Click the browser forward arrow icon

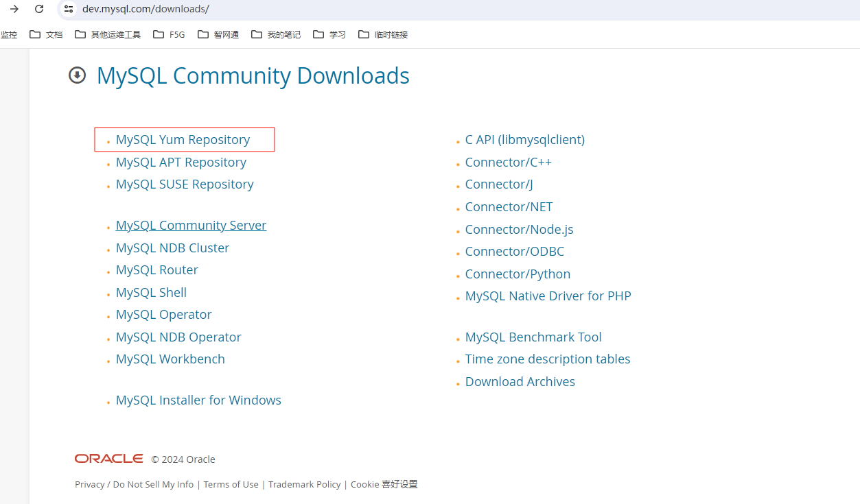click(x=14, y=9)
